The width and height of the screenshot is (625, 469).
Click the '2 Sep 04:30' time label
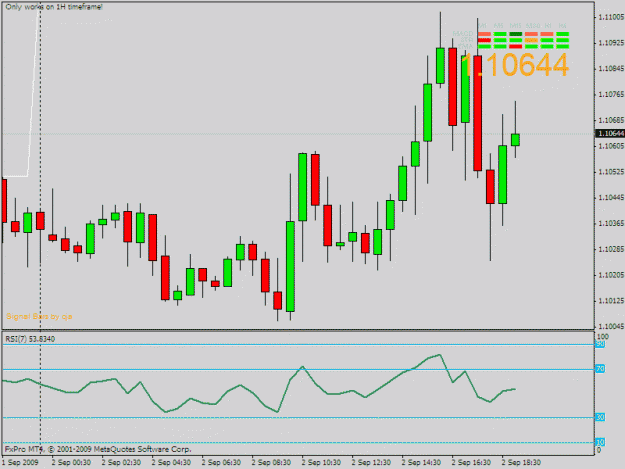pyautogui.click(x=171, y=463)
